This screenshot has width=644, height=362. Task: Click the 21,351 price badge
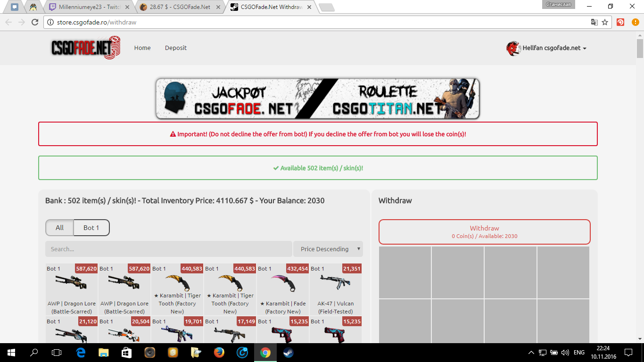click(352, 269)
